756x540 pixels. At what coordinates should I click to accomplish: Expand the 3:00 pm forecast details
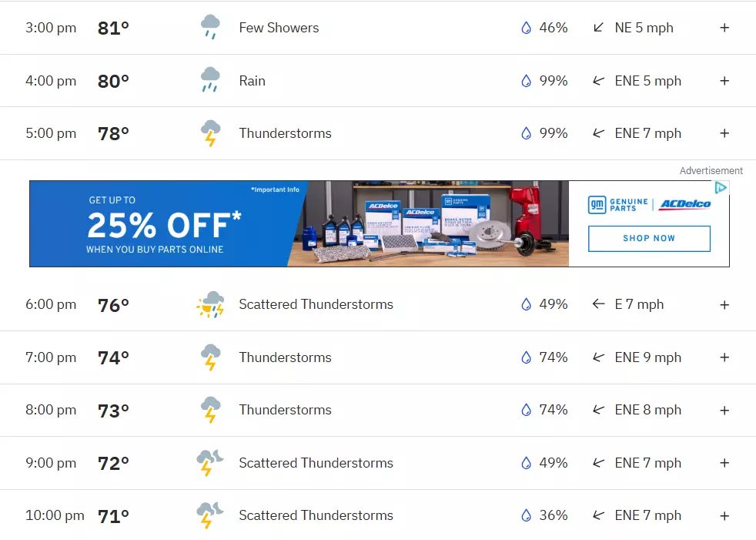724,28
